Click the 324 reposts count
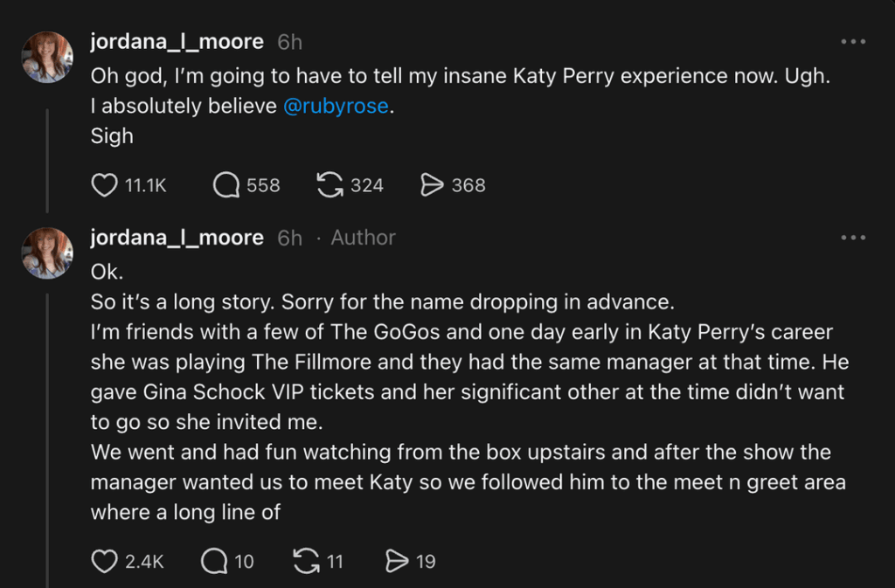This screenshot has width=895, height=588. pos(366,184)
